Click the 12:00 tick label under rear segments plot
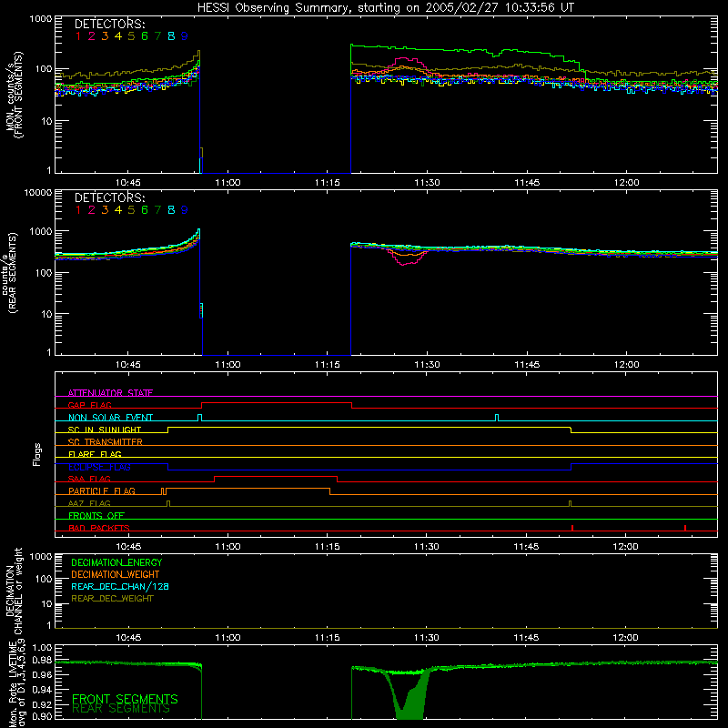This screenshot has height=728, width=728. (626, 365)
